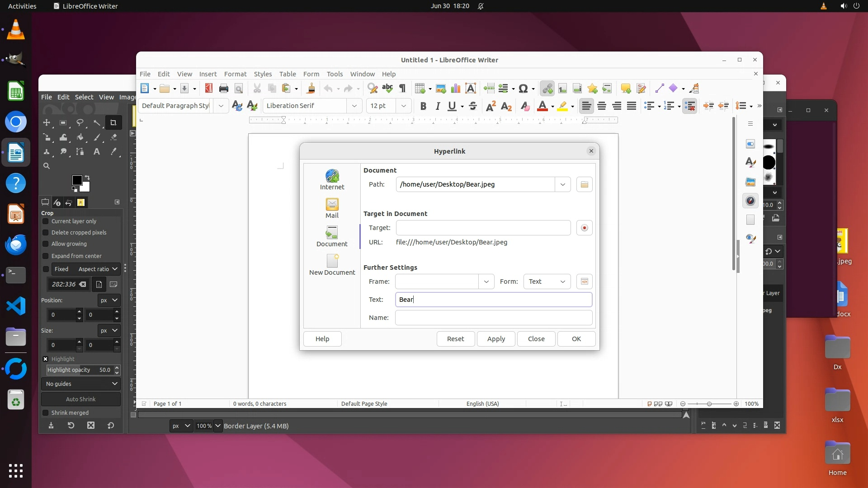Enable Current layer only checkbox
868x488 pixels.
[x=46, y=221]
